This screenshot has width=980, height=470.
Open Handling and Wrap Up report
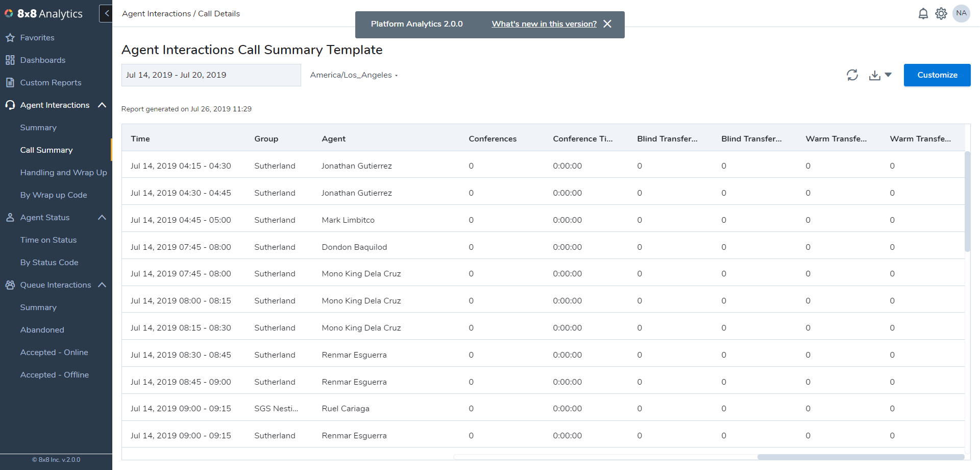63,173
